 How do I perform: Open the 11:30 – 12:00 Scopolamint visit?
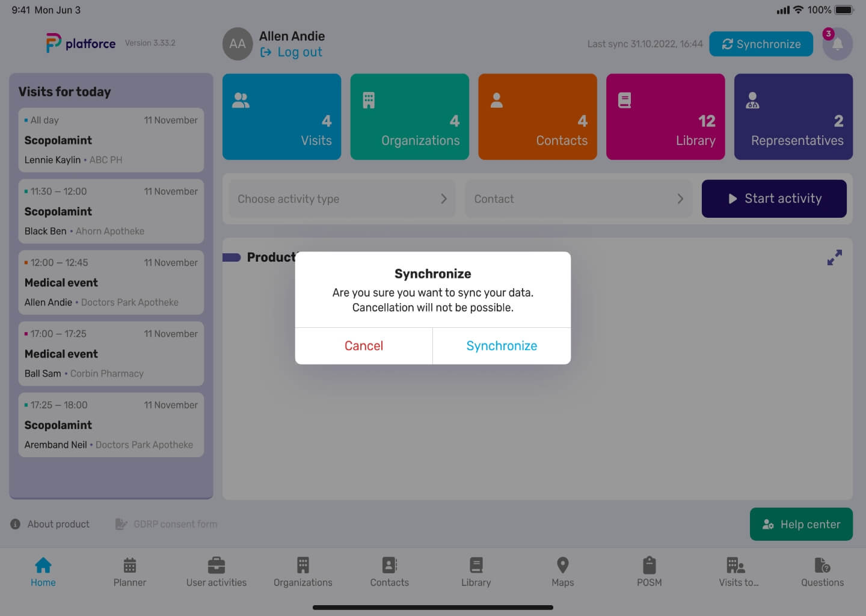click(x=111, y=211)
